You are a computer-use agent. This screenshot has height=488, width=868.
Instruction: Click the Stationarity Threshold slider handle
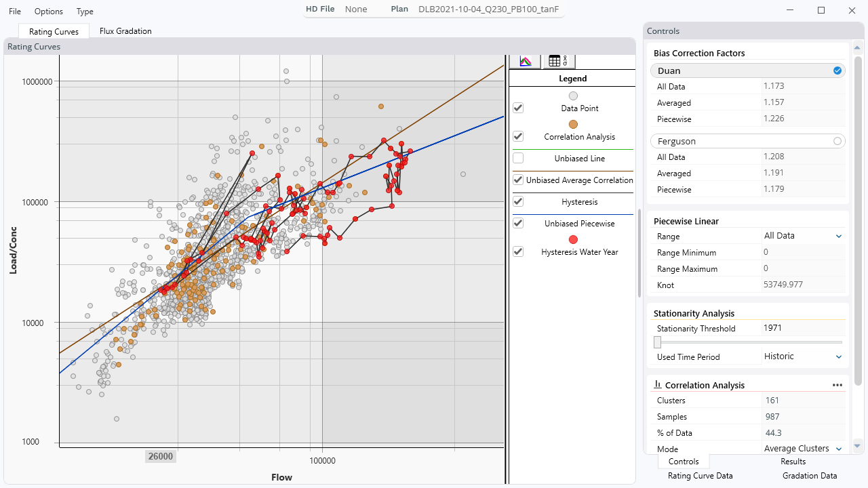pyautogui.click(x=658, y=342)
